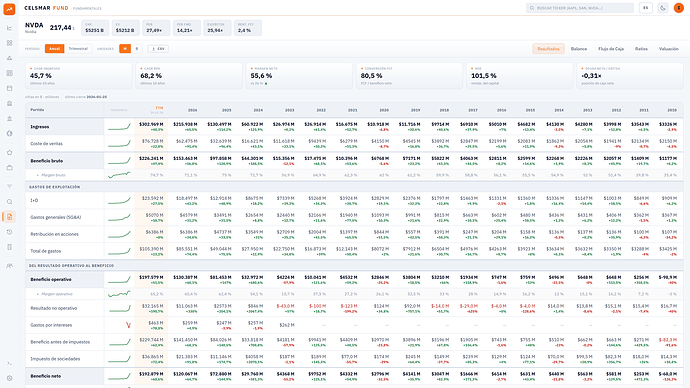Click the Conversión FCF 80,5 % card
This screenshot has width=690, height=388.
409,76
